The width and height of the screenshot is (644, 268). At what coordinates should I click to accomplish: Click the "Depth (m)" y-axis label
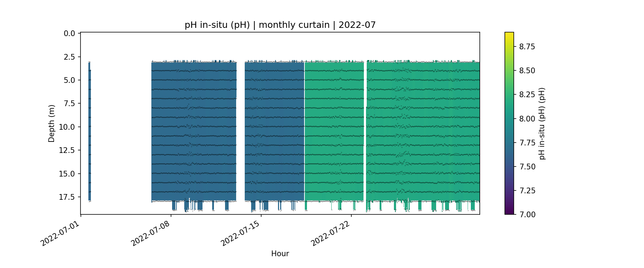52,123
